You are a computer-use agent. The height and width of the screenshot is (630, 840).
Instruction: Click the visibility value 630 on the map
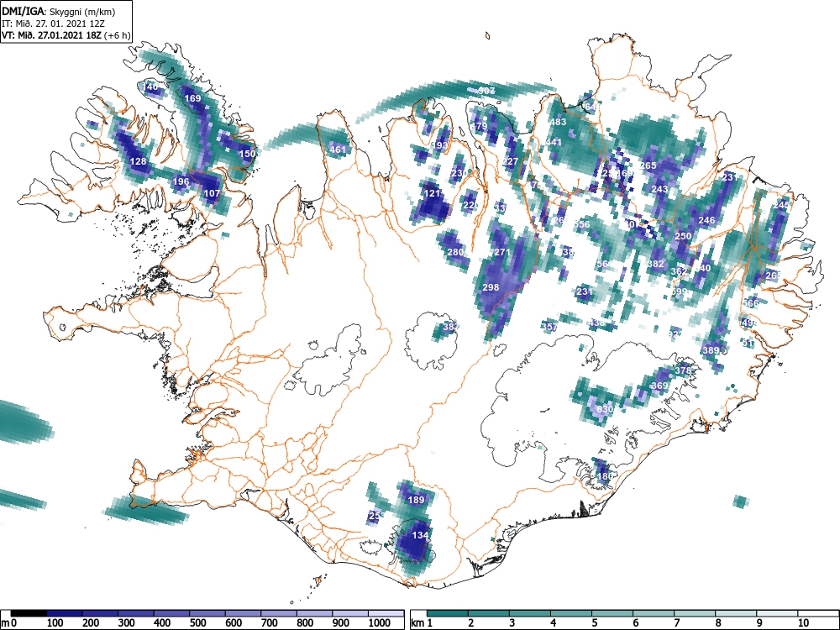(604, 409)
